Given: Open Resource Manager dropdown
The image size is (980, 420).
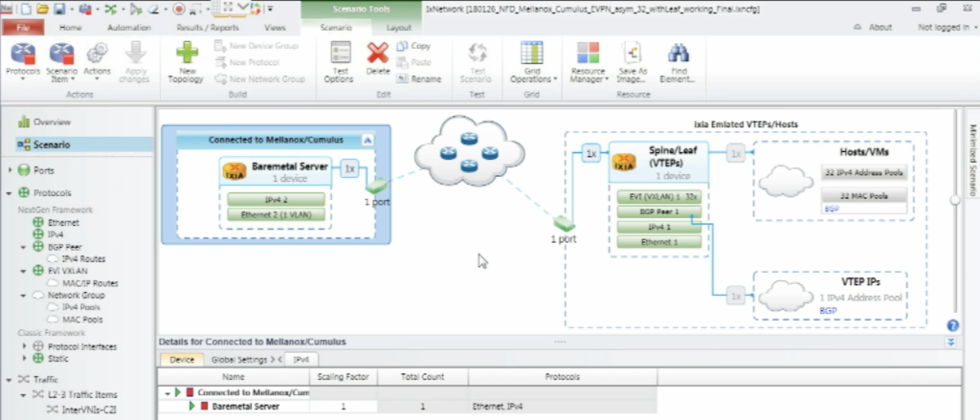Looking at the screenshot, I should pyautogui.click(x=589, y=62).
